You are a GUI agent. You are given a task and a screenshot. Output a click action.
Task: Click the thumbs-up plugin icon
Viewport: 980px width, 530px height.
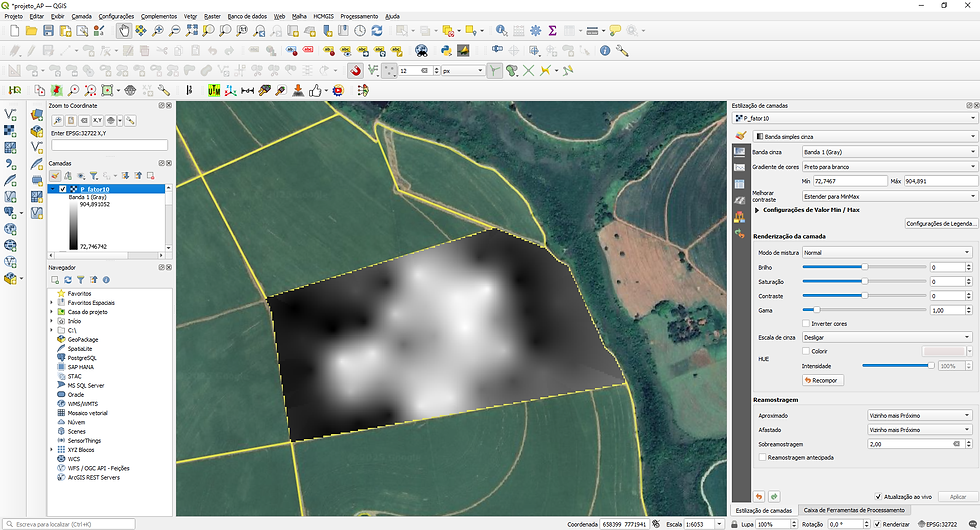coord(315,91)
